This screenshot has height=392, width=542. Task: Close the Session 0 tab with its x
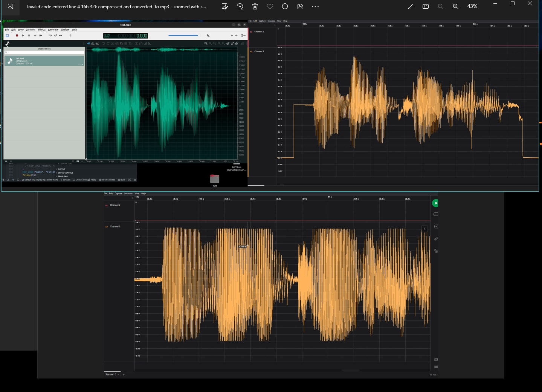click(118, 375)
